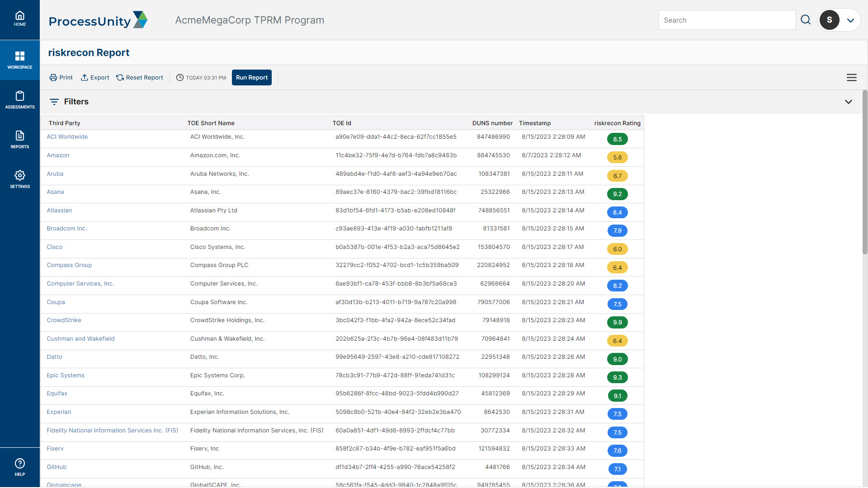Open the Equifax third party link
The width and height of the screenshot is (868, 488).
(x=57, y=394)
